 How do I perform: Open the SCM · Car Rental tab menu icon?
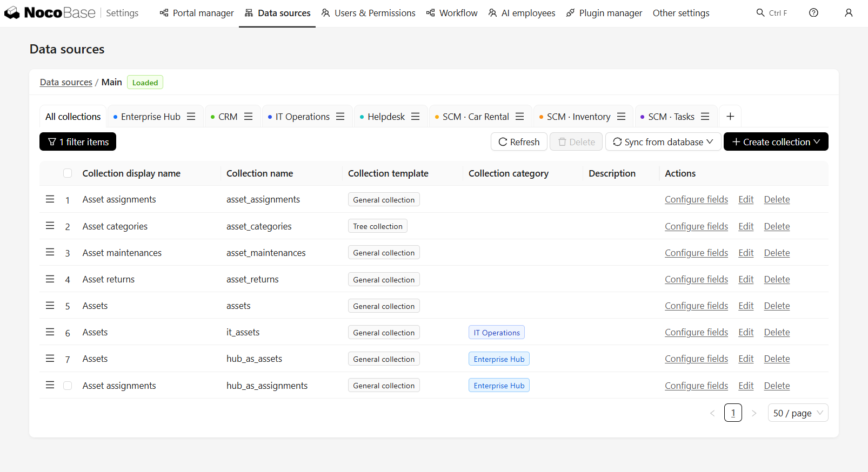pos(520,117)
